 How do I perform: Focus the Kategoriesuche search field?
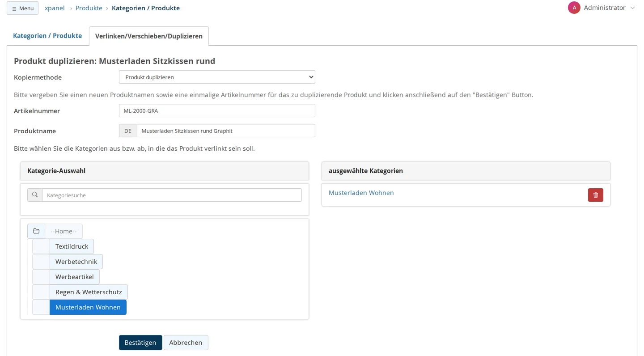172,195
